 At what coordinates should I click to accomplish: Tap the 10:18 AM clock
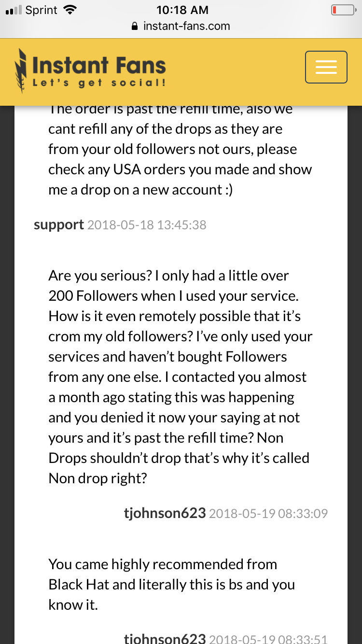click(x=181, y=10)
